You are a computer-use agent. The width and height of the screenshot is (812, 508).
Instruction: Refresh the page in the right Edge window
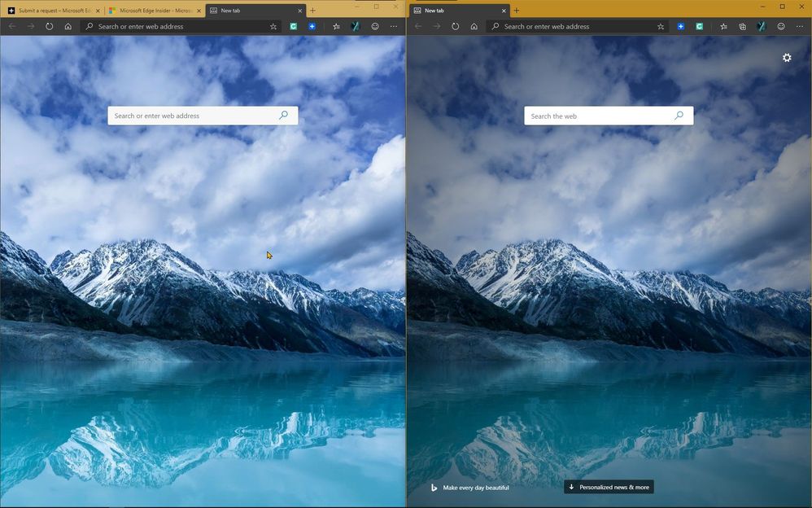click(455, 26)
